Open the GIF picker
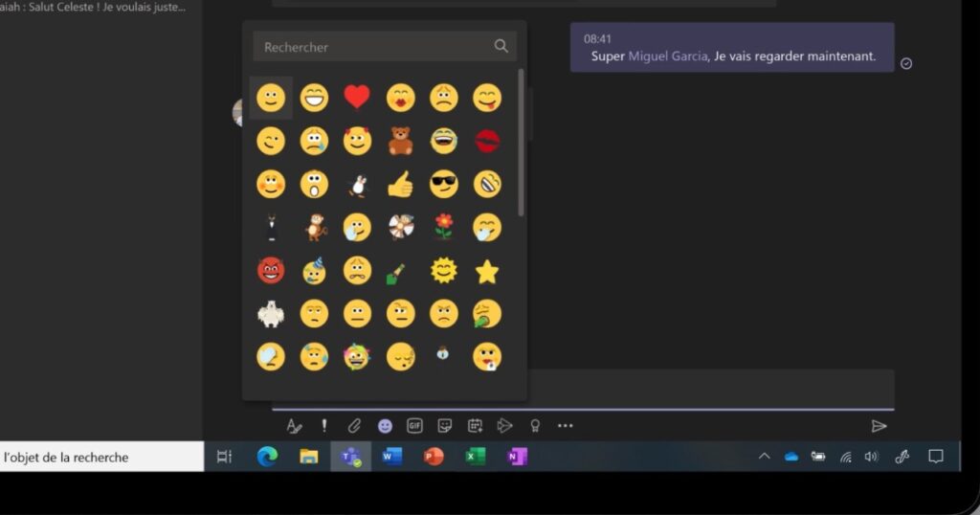 (414, 426)
